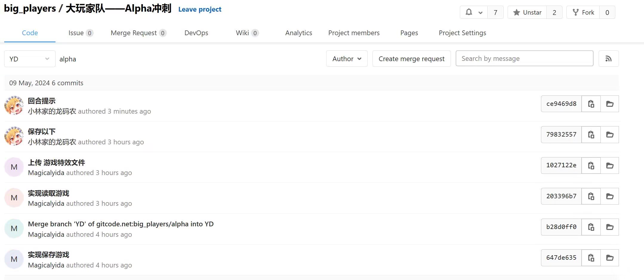This screenshot has height=280, width=644.
Task: Open the Project Settings tab
Action: (462, 33)
